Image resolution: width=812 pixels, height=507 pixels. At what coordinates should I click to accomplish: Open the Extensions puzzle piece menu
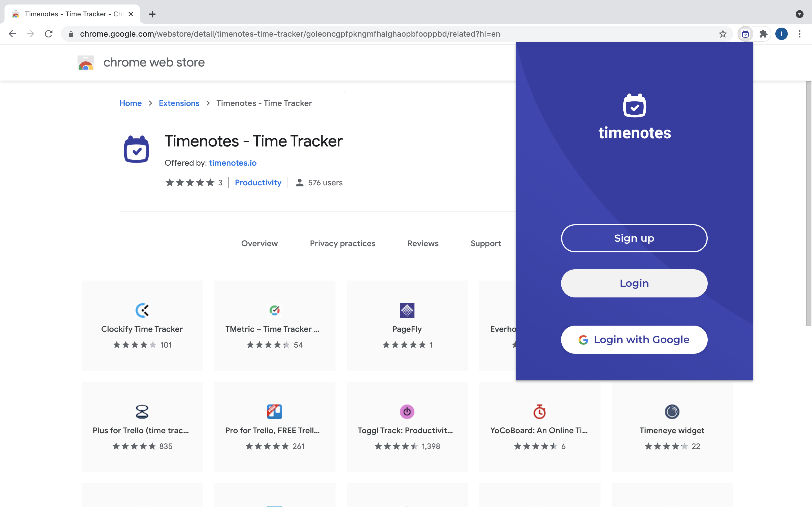tap(763, 34)
